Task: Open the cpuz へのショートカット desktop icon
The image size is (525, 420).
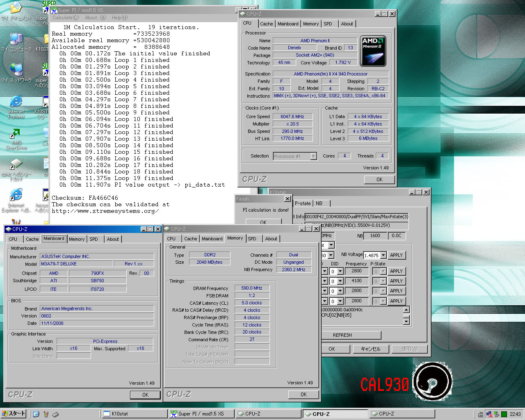Action: pyautogui.click(x=16, y=170)
